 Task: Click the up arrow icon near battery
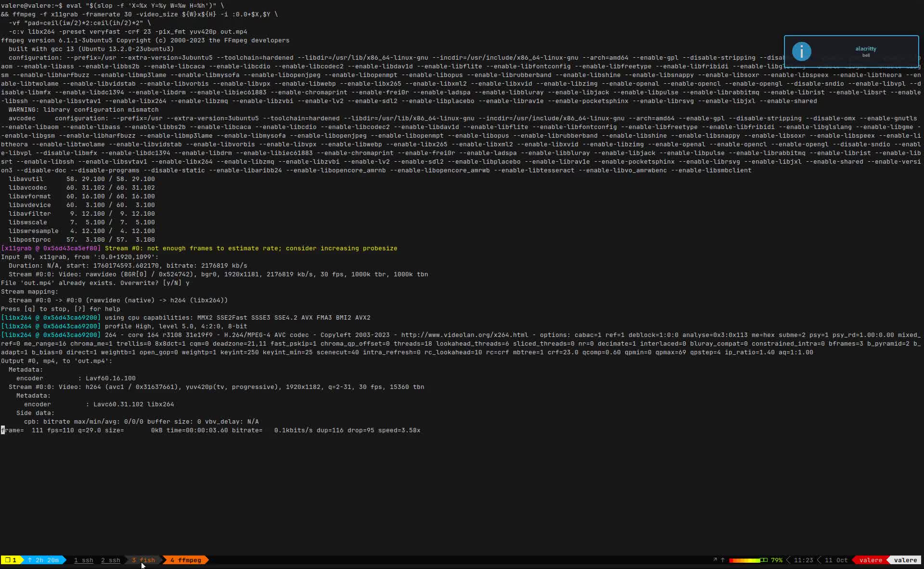tap(722, 560)
